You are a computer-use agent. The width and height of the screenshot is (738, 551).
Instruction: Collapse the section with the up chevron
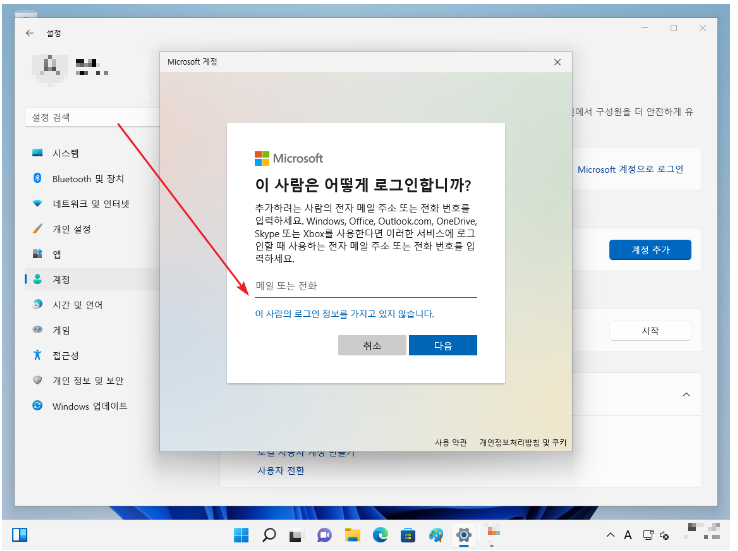pyautogui.click(x=686, y=394)
